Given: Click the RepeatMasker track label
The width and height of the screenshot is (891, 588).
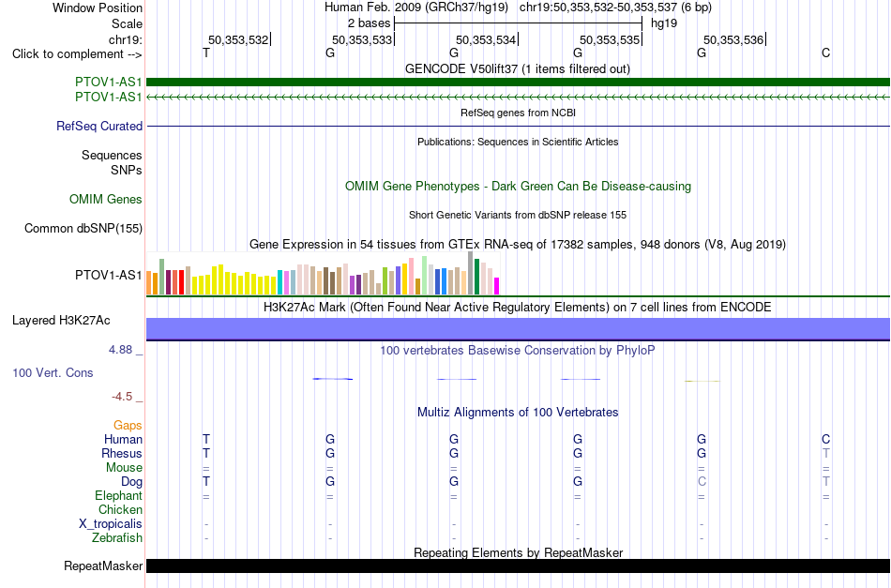Looking at the screenshot, I should 103,565.
